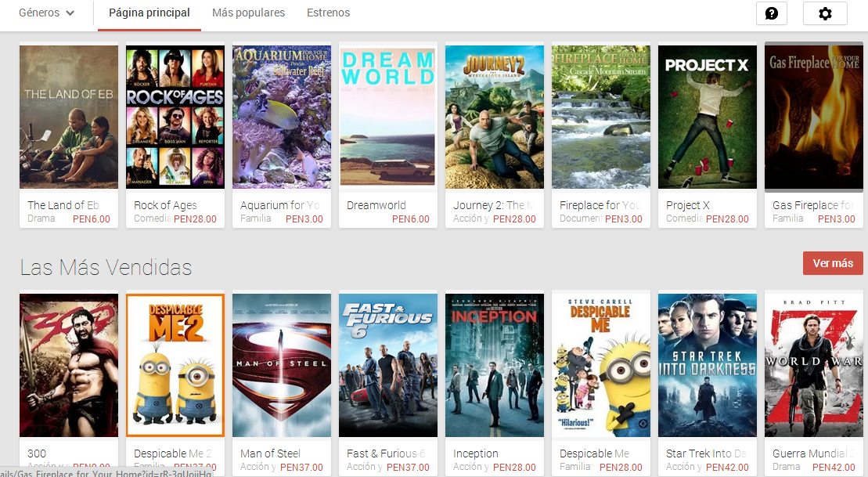Image resolution: width=868 pixels, height=477 pixels.
Task: Open The Land of Eb poster
Action: (69, 117)
